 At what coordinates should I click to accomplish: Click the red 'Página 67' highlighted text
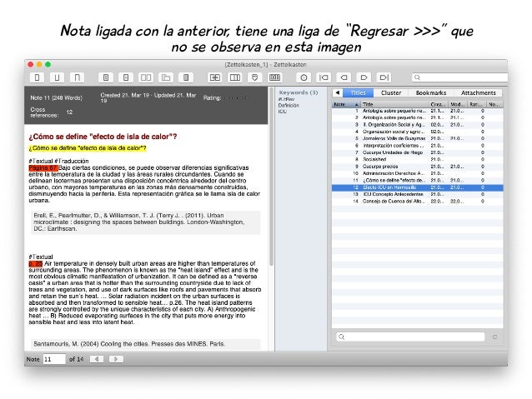[43, 167]
